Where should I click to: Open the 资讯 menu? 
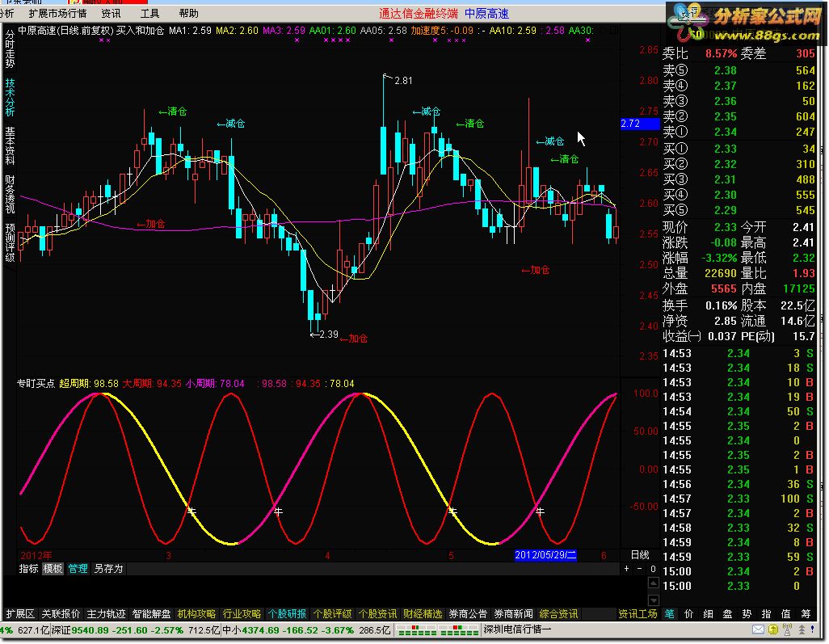pyautogui.click(x=111, y=14)
